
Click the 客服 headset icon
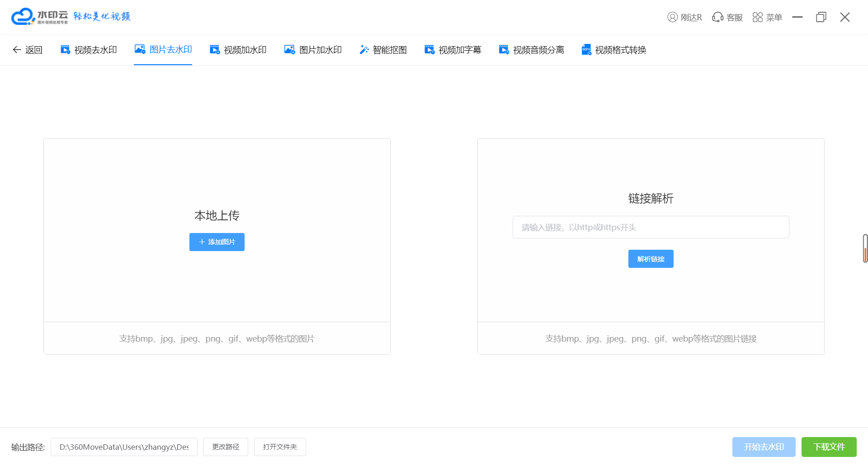718,17
